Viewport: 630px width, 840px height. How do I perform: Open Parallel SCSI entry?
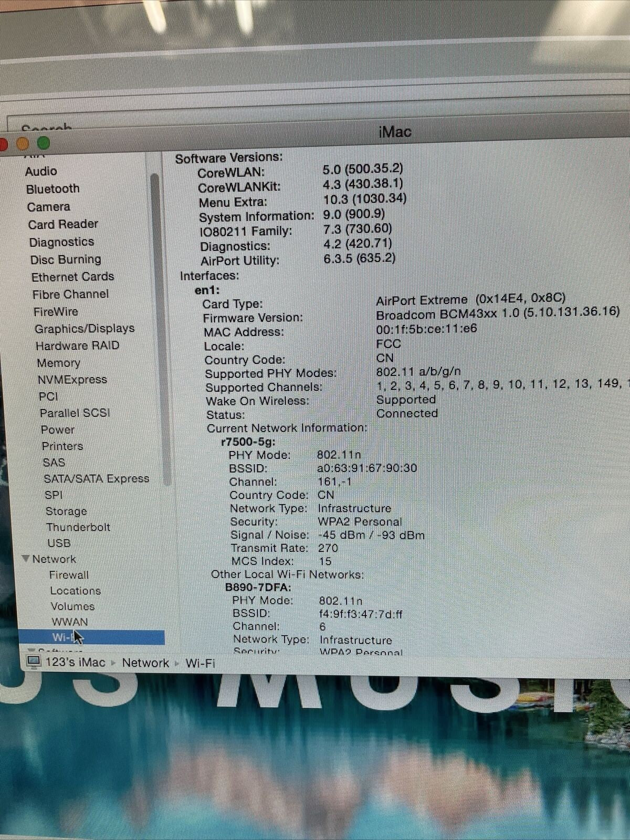pos(75,413)
